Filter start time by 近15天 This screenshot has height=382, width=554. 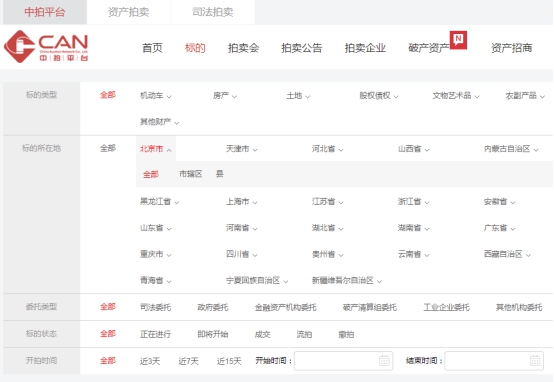[x=229, y=361]
